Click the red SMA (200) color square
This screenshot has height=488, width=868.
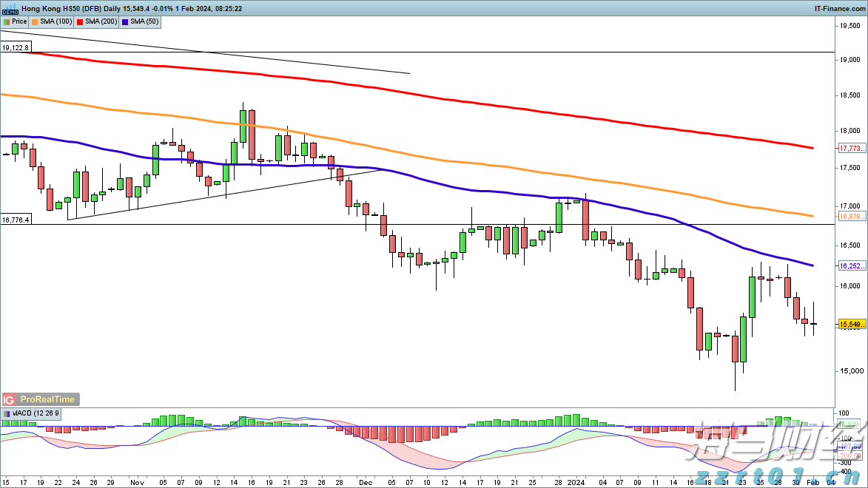[x=80, y=21]
